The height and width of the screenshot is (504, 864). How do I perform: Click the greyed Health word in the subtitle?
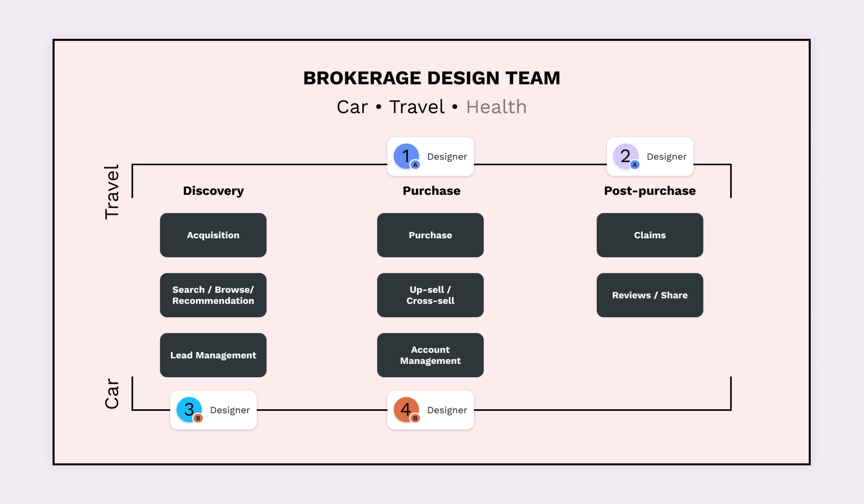coord(496,107)
